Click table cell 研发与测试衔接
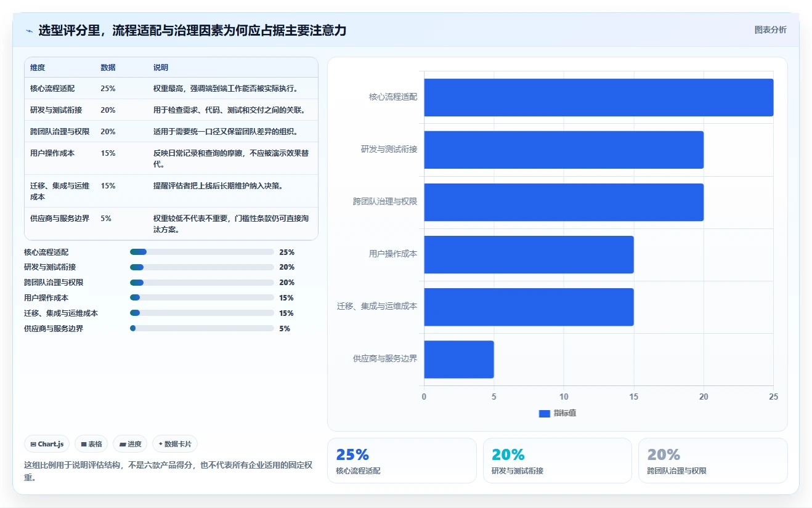This screenshot has width=812, height=508. click(56, 110)
